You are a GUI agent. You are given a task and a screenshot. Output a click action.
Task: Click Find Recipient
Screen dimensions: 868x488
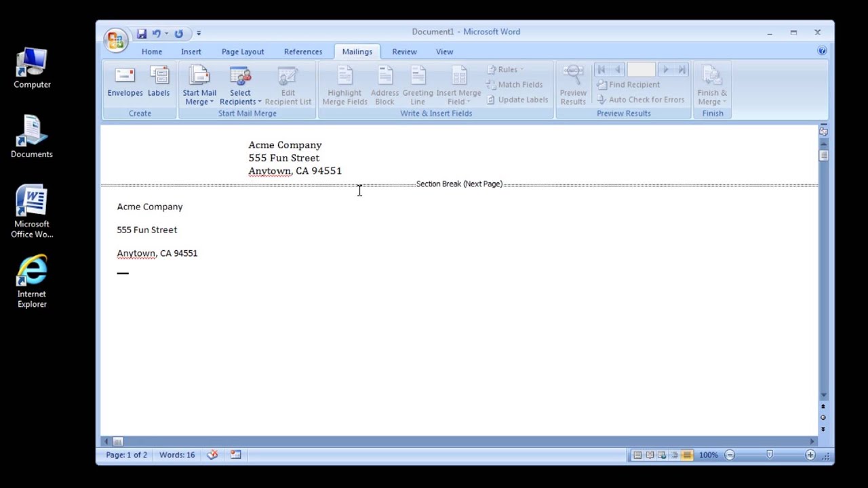click(x=628, y=85)
